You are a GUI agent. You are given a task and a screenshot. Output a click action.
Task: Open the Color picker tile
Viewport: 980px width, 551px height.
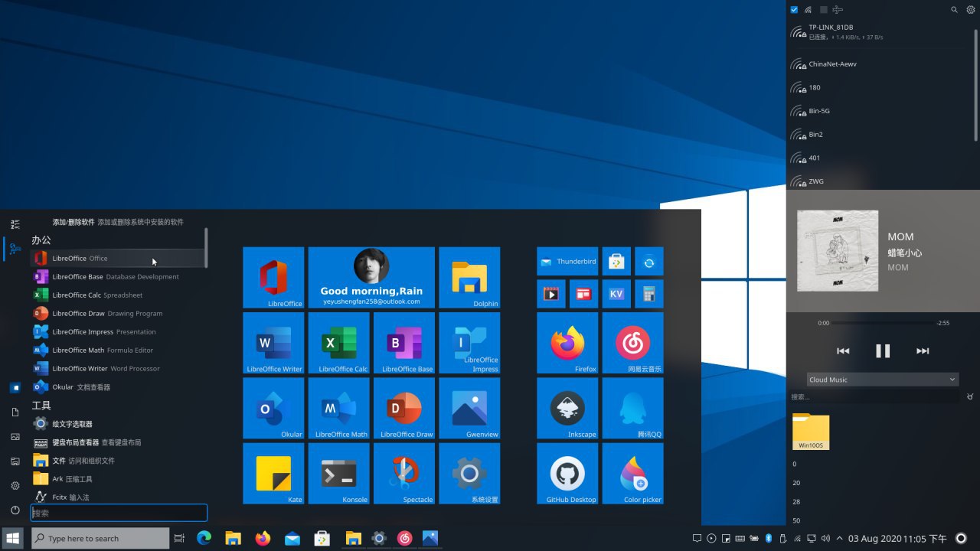click(632, 474)
